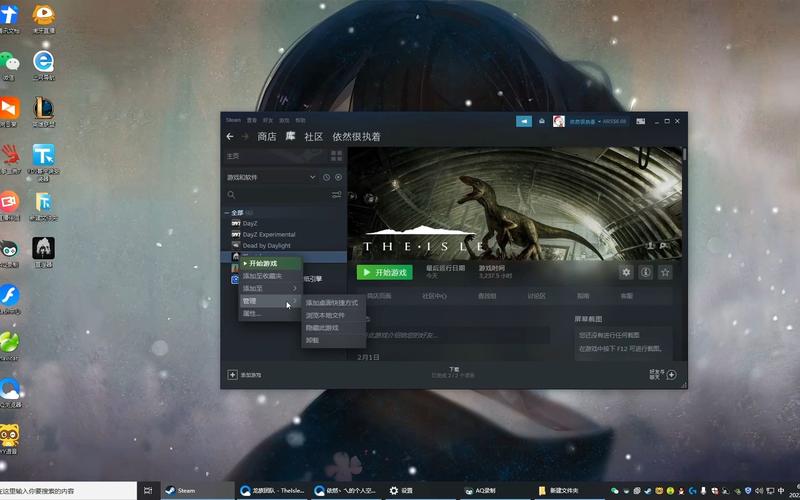Choose 属性... in context menu

click(x=270, y=313)
